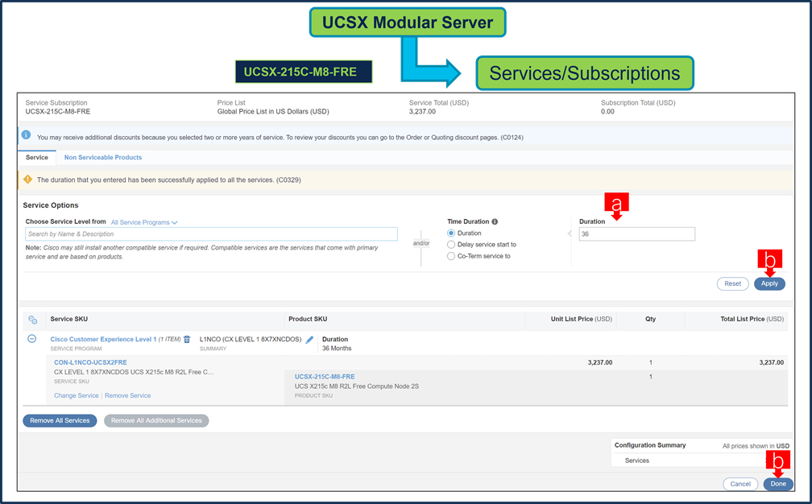Click the pencil edit icon beside L1NCO summary
812x504 pixels.
tap(309, 340)
